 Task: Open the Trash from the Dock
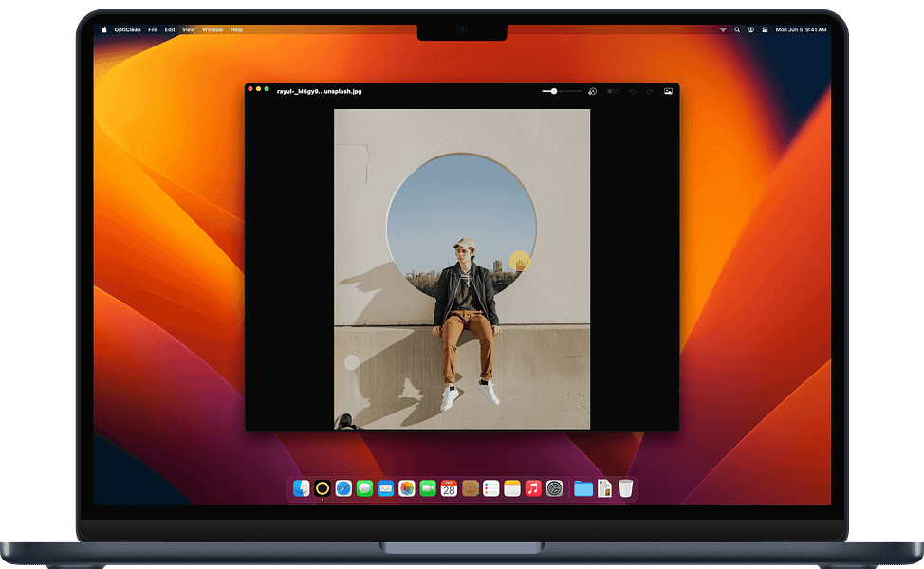pos(626,488)
